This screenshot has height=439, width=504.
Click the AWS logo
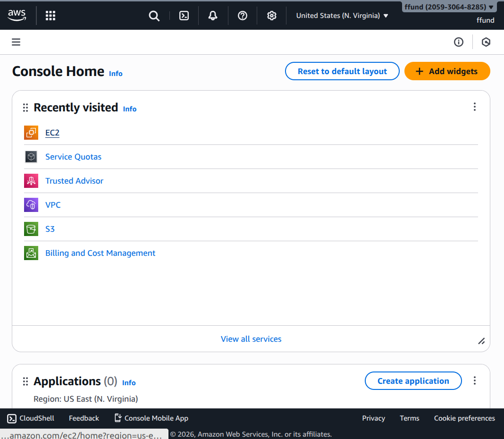click(17, 16)
